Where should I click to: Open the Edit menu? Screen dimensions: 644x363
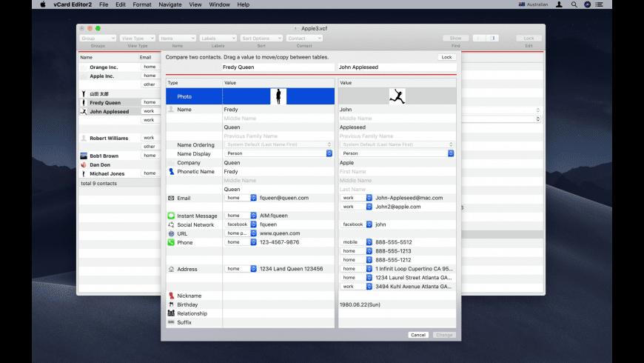point(121,4)
